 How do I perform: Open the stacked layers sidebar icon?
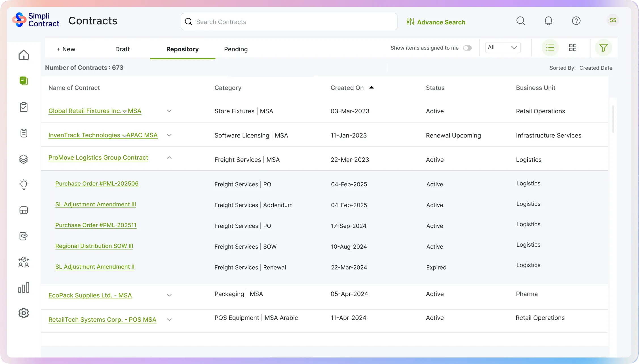pyautogui.click(x=24, y=159)
